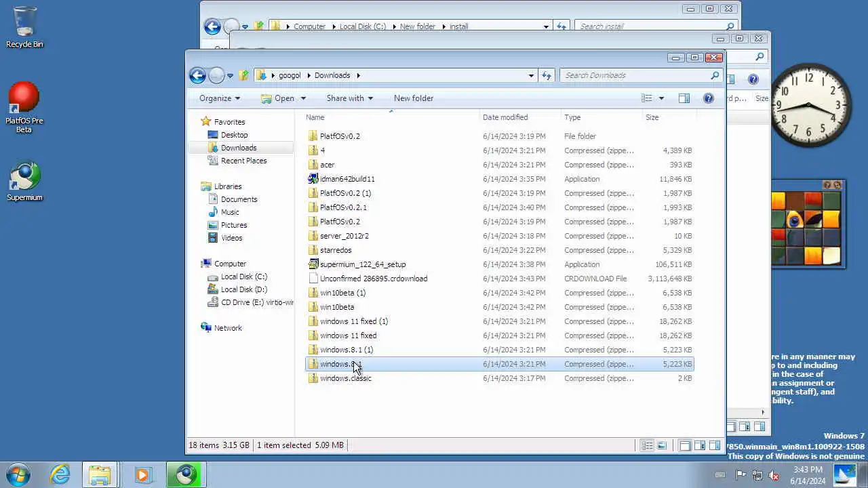Open the view options dropdown arrow
The image size is (868, 488).
661,98
